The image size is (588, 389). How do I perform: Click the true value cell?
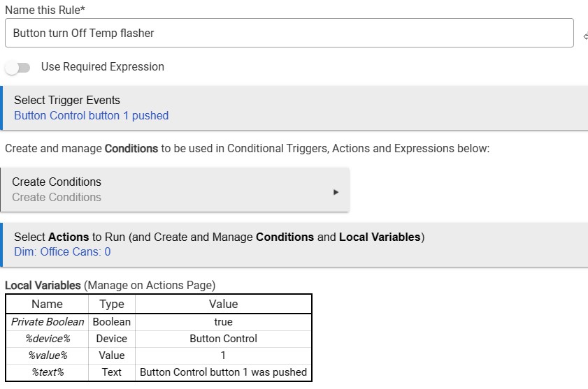pos(223,322)
